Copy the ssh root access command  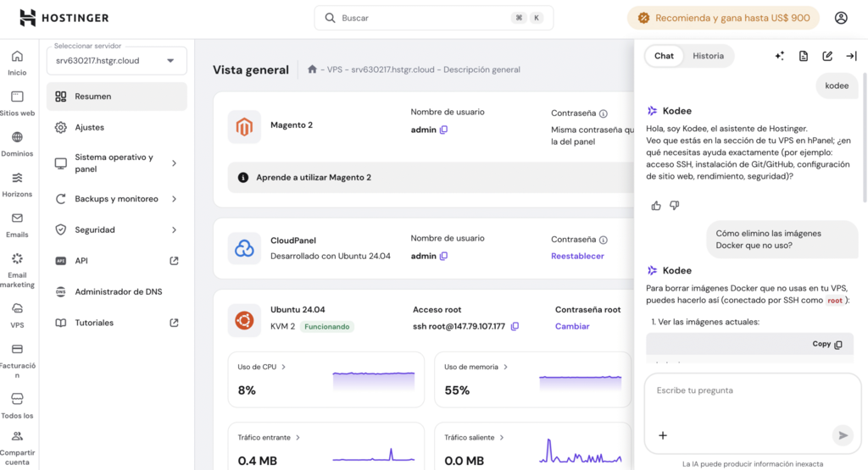515,326
